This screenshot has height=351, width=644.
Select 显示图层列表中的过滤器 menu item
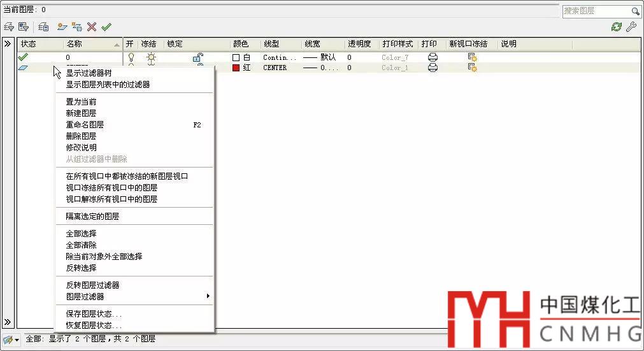108,85
